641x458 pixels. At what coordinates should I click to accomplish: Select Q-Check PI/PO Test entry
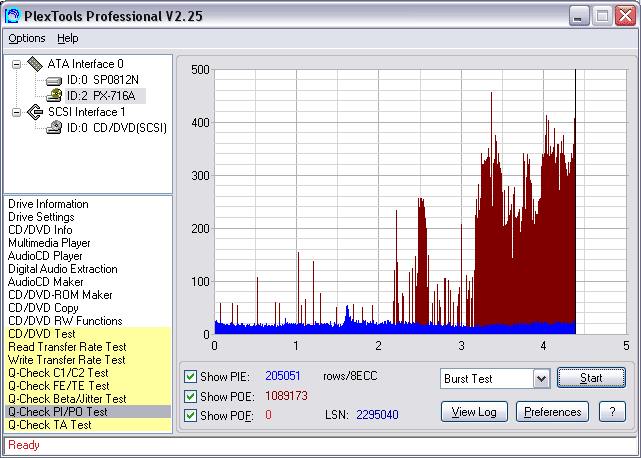88,412
